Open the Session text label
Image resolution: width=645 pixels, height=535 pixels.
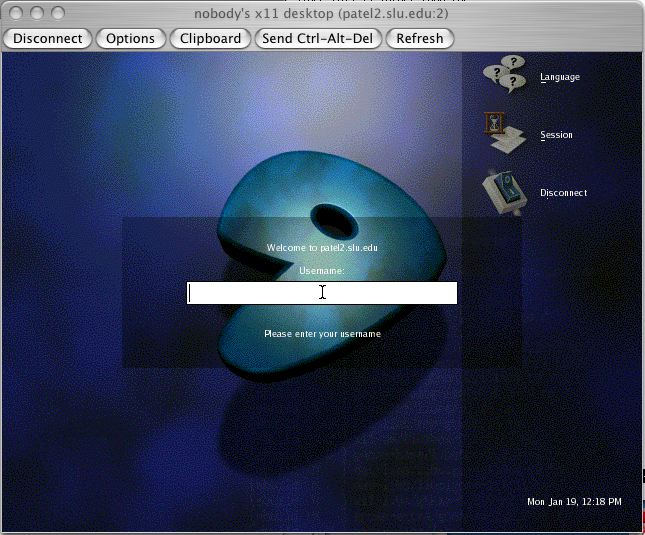[x=556, y=135]
